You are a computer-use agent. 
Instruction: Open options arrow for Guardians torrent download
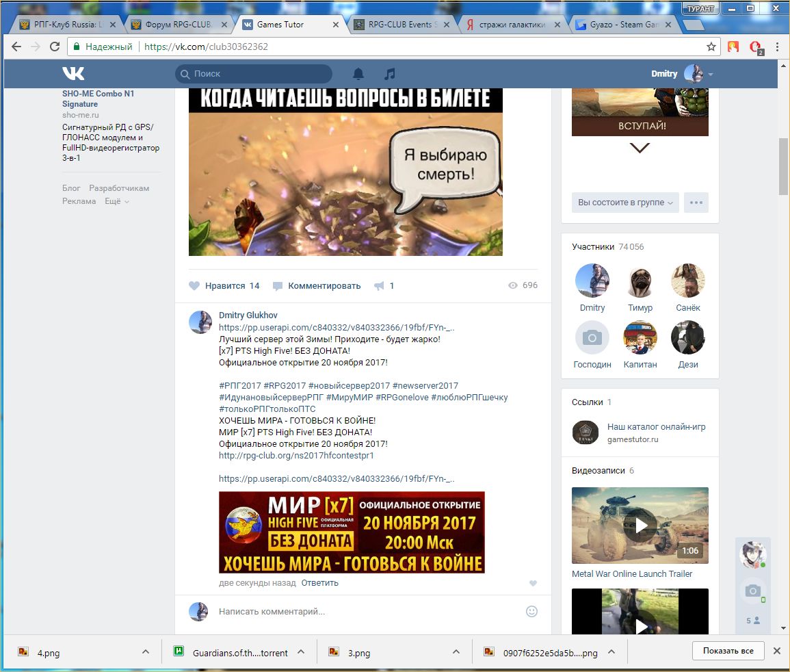pos(301,652)
